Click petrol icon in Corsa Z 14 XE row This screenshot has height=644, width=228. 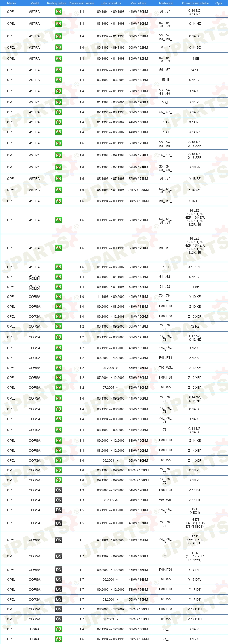pos(59,441)
